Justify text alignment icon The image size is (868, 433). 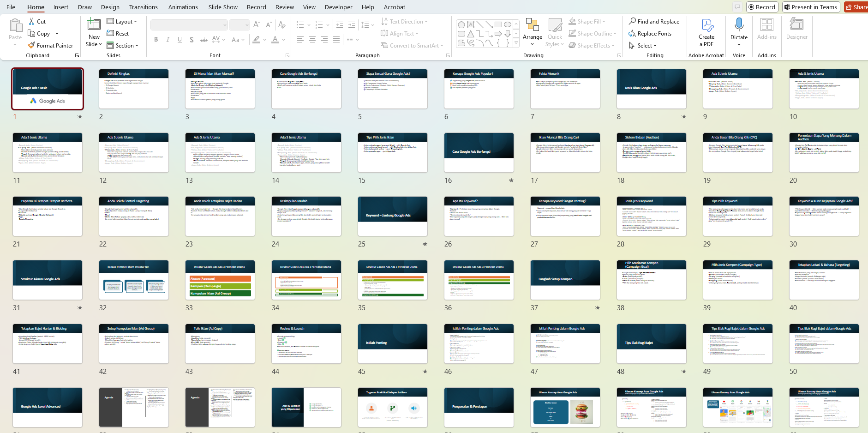pyautogui.click(x=336, y=40)
